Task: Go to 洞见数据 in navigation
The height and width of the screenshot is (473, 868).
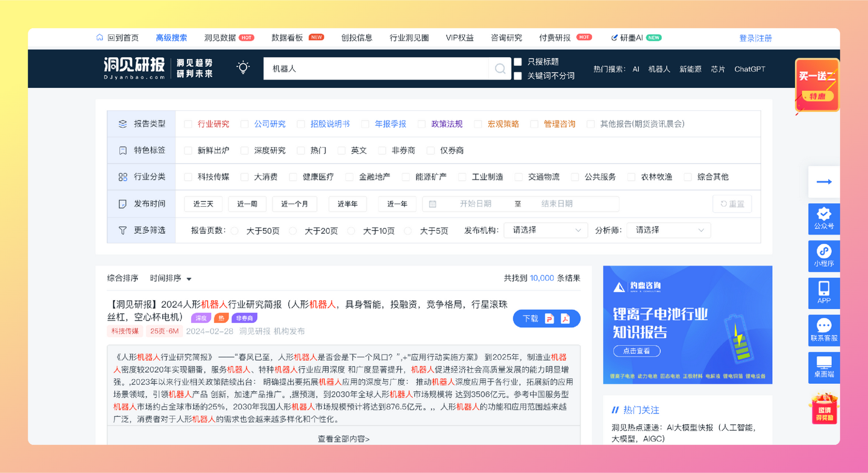Action: 220,38
